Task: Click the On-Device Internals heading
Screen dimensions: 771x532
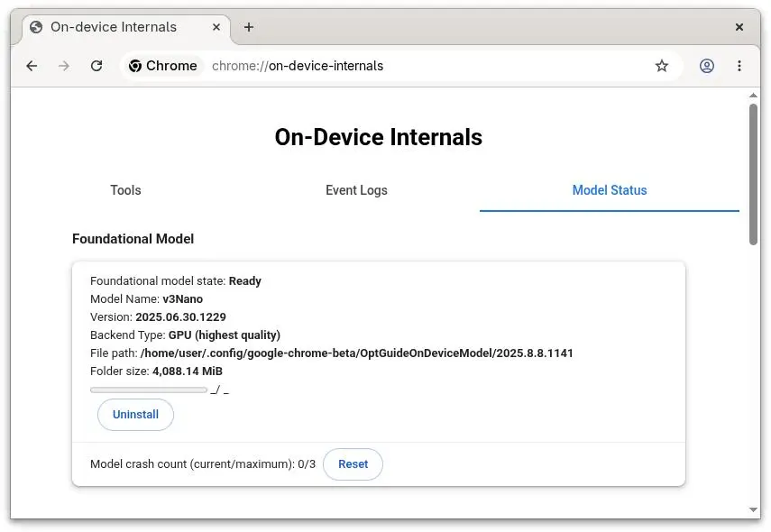Action: pos(379,137)
